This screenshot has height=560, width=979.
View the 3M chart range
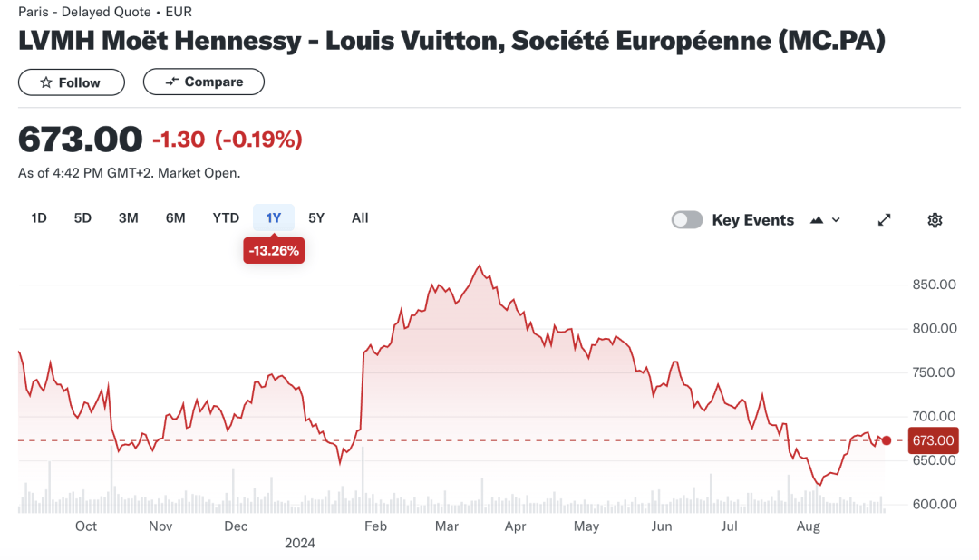(x=127, y=217)
